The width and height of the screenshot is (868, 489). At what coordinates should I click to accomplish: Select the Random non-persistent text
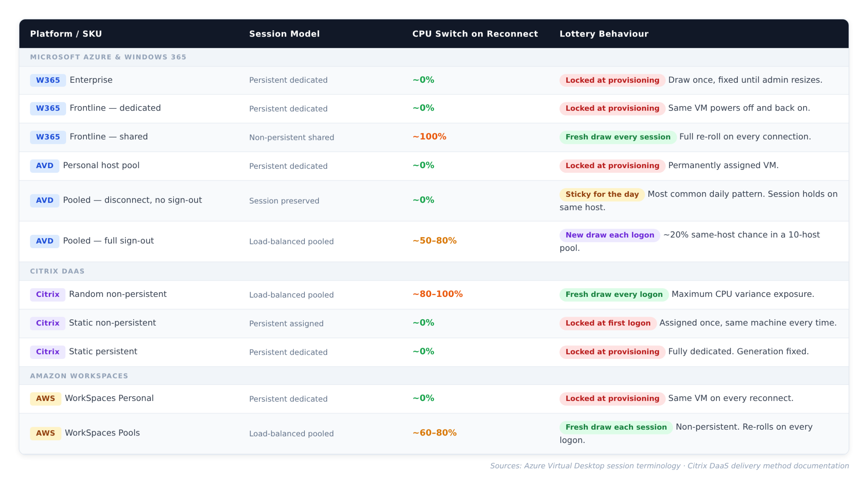point(118,294)
